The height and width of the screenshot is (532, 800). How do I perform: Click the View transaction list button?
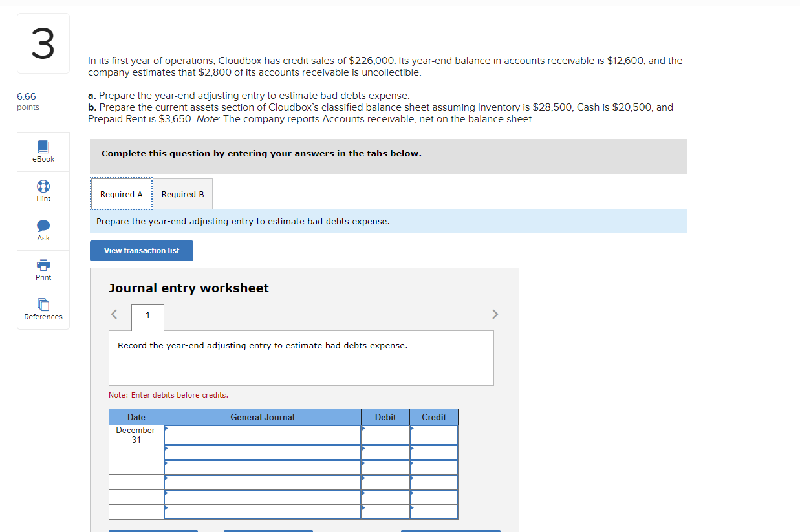tap(141, 251)
